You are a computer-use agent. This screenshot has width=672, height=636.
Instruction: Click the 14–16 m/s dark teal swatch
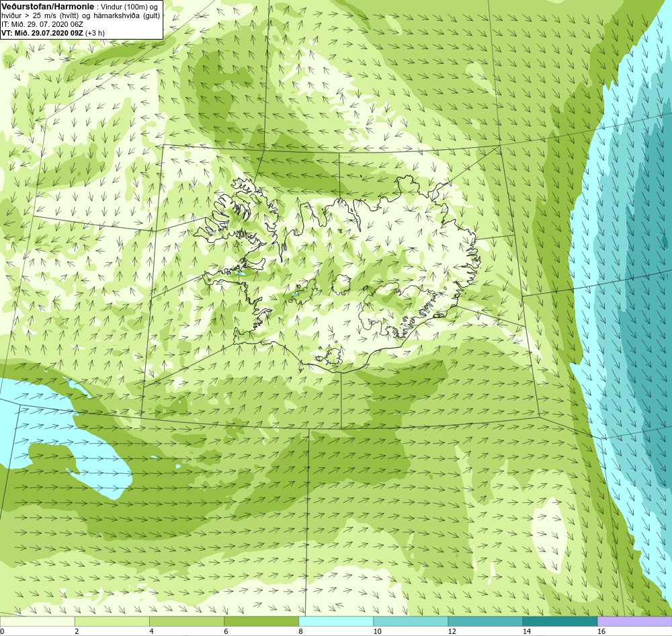pos(560,621)
